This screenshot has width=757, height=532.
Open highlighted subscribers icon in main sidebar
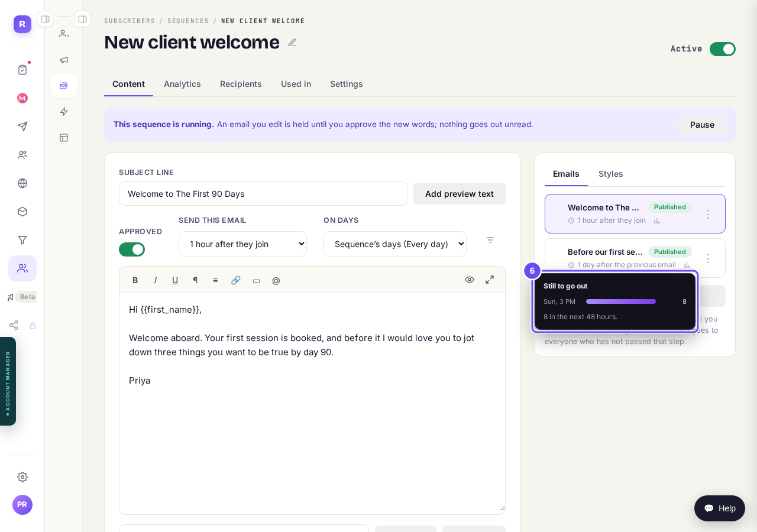[x=22, y=268]
